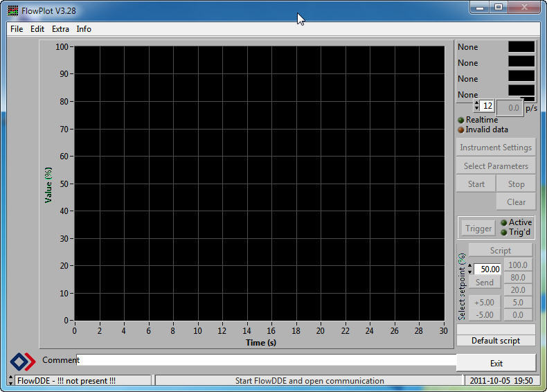
Task: Click the 50.00 setpoint input field
Action: pos(487,269)
